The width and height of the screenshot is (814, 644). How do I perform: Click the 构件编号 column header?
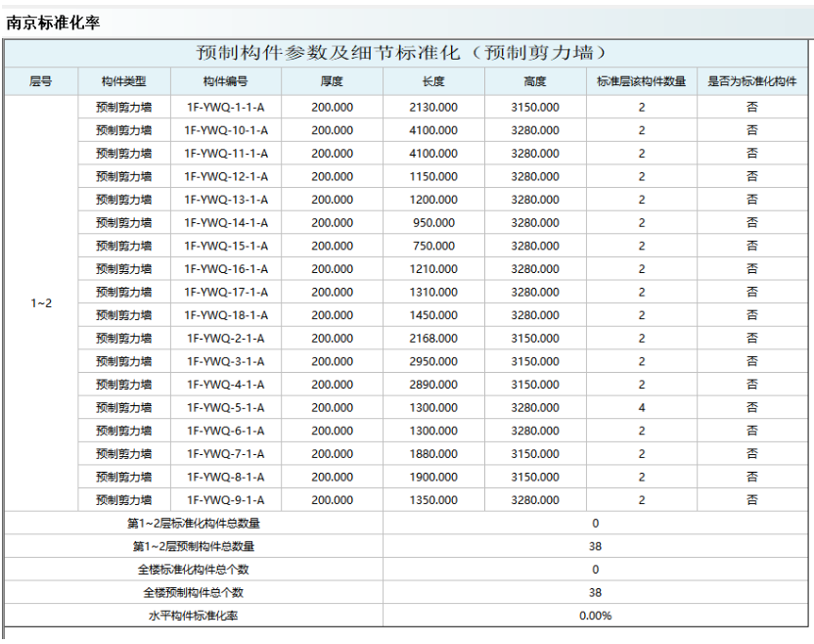[x=226, y=81]
